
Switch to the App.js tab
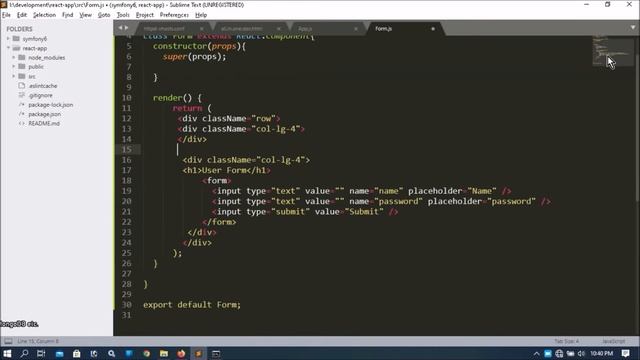305,29
